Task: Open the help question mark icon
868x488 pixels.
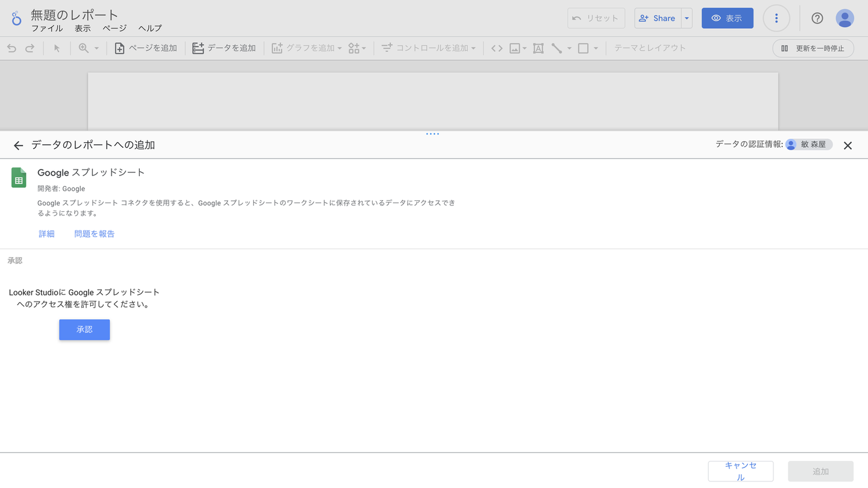Action: tap(817, 18)
